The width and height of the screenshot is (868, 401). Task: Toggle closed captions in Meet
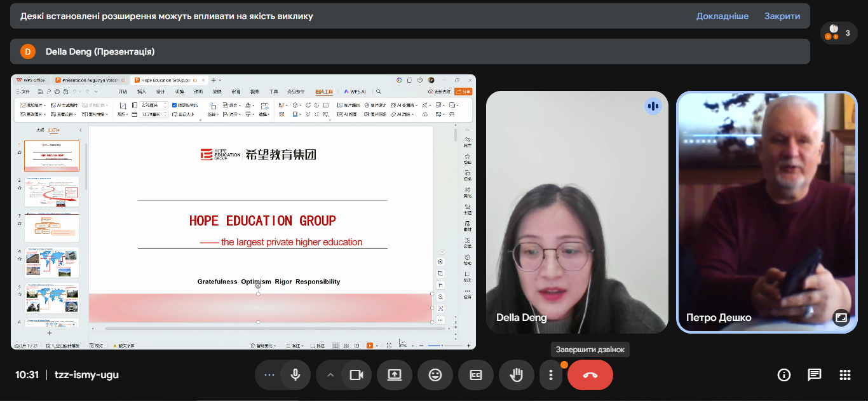coord(476,375)
